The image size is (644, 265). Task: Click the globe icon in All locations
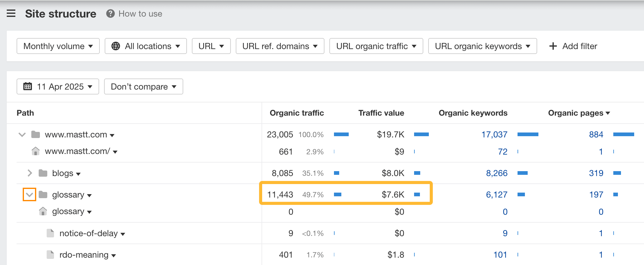click(116, 46)
